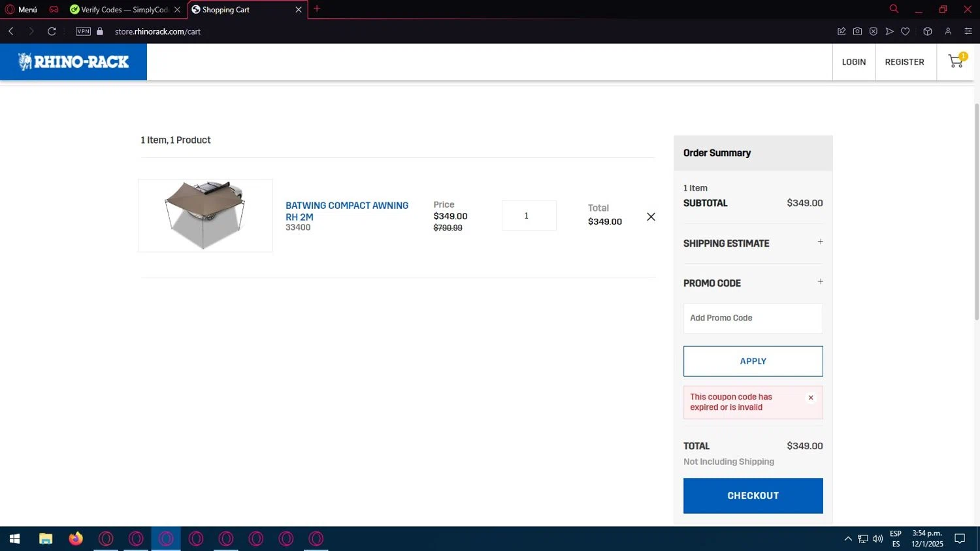Open network status tray icon
The height and width of the screenshot is (551, 980).
tap(862, 539)
